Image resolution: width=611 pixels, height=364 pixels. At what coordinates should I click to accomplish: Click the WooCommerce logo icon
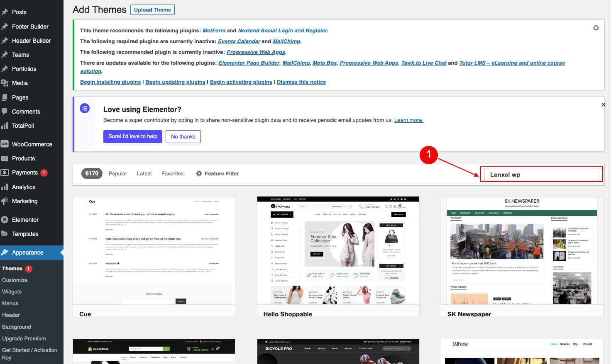(5, 144)
